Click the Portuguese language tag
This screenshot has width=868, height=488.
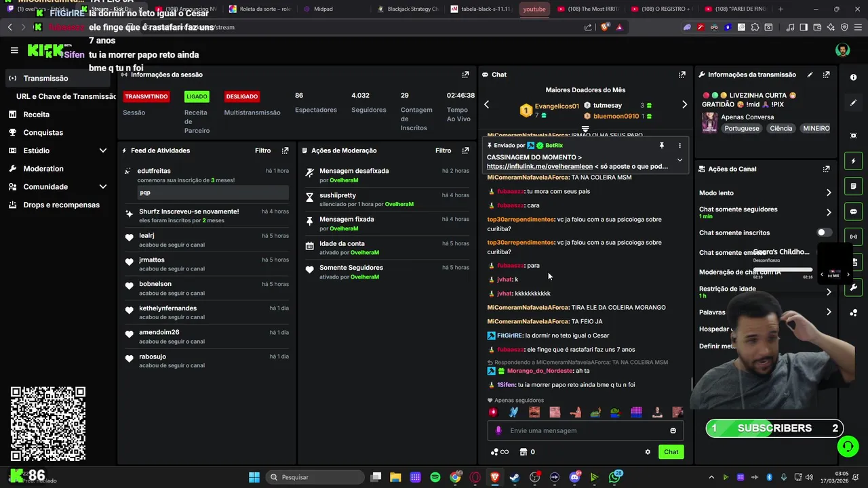coord(741,128)
